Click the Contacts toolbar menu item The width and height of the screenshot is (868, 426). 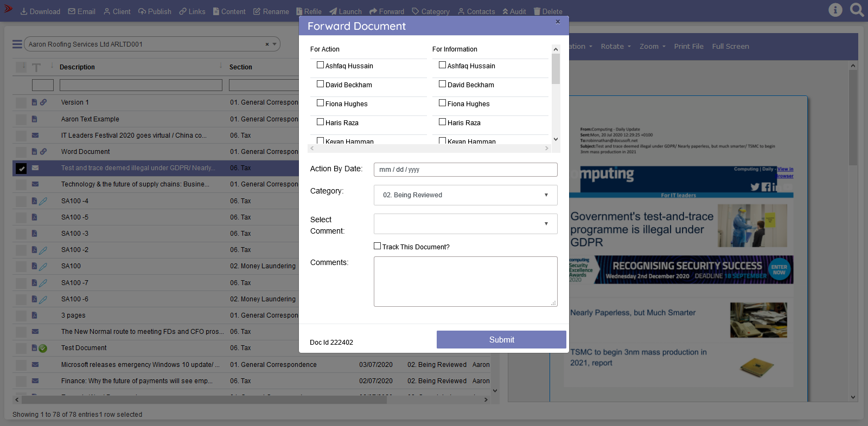[x=476, y=11]
